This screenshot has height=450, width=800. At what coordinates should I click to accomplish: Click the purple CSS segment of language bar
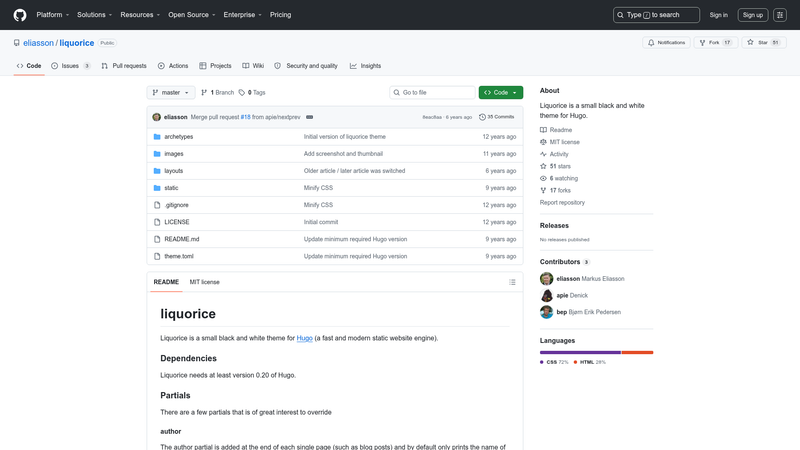pos(581,353)
